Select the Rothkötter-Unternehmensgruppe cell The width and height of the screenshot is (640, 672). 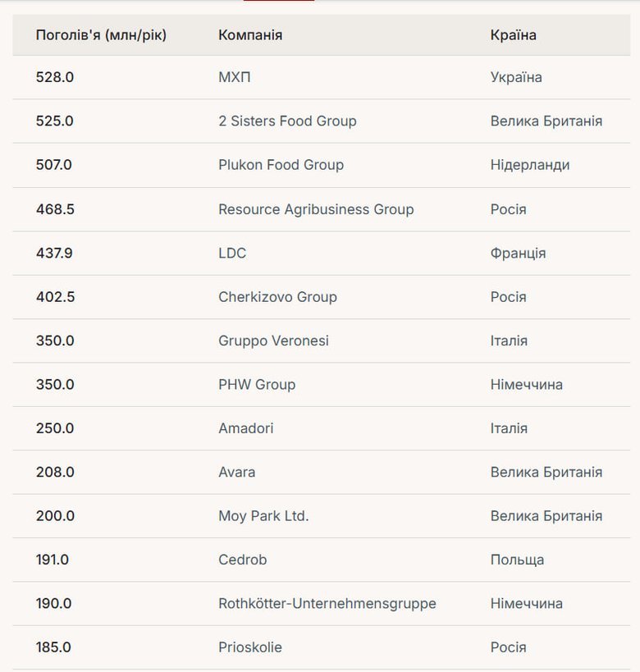327,604
